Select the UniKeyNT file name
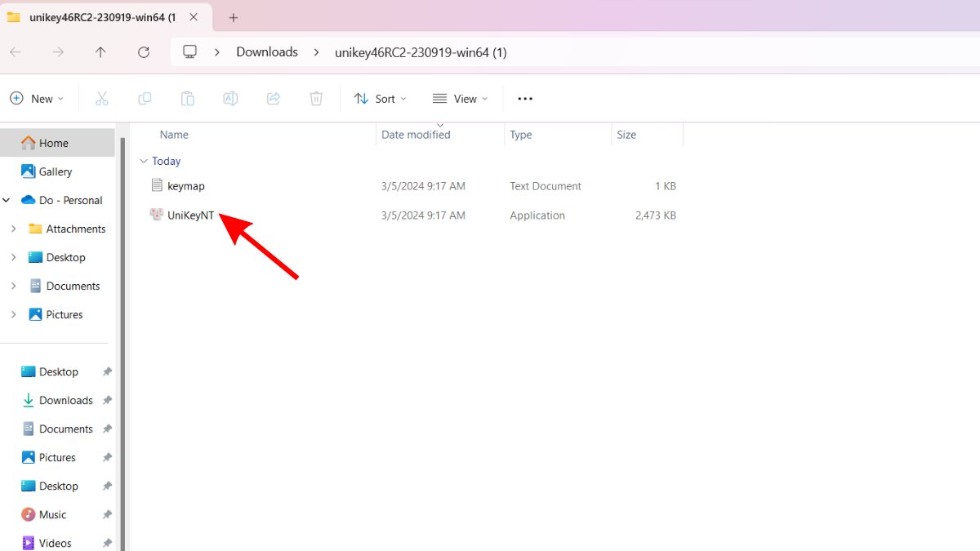This screenshot has height=551, width=980. click(x=190, y=216)
